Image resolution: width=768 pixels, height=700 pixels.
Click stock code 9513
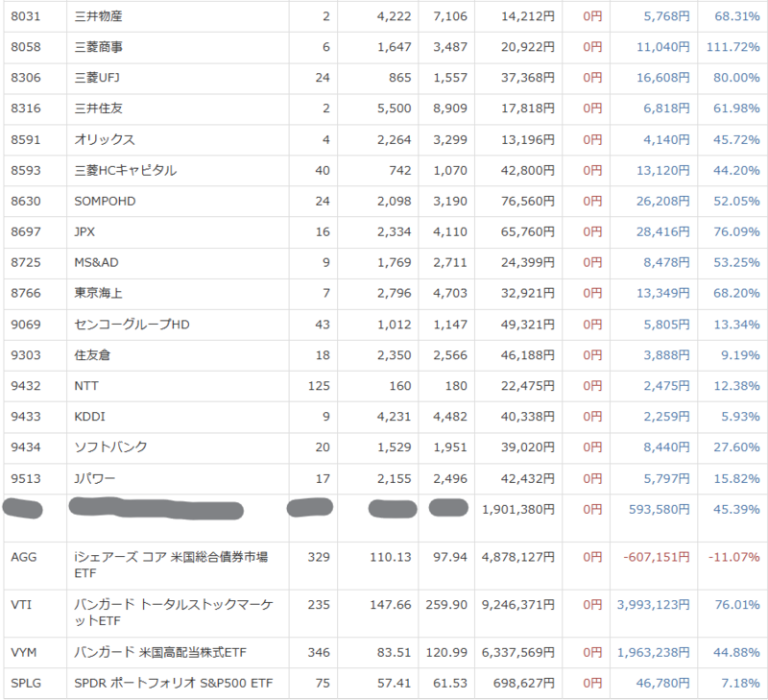point(26,478)
